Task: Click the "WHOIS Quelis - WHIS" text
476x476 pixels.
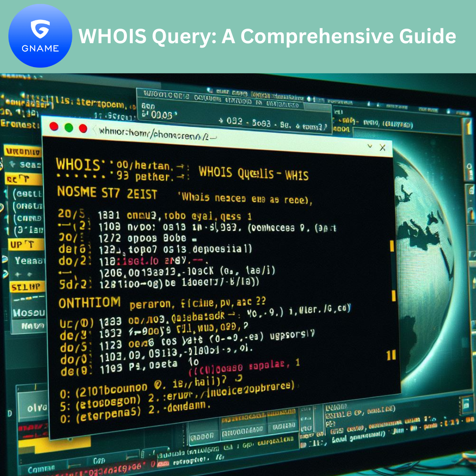Action: click(253, 173)
